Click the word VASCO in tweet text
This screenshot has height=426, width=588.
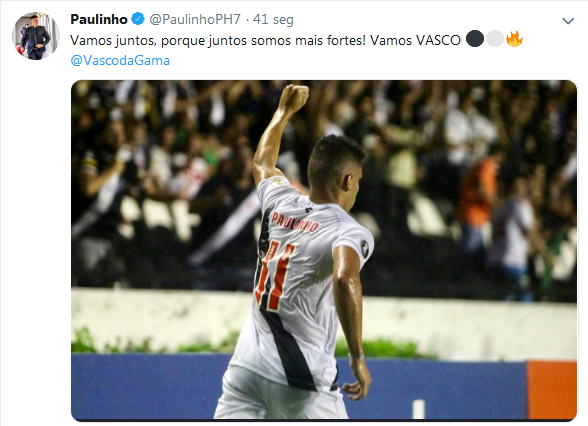click(x=438, y=40)
